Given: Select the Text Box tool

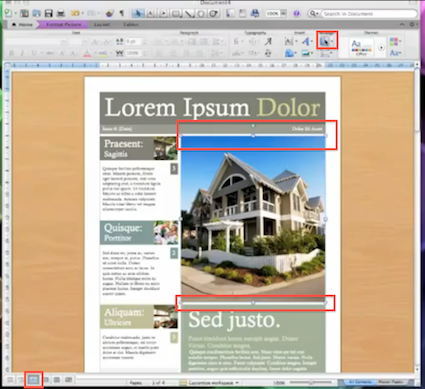Looking at the screenshot, I should [151, 13].
